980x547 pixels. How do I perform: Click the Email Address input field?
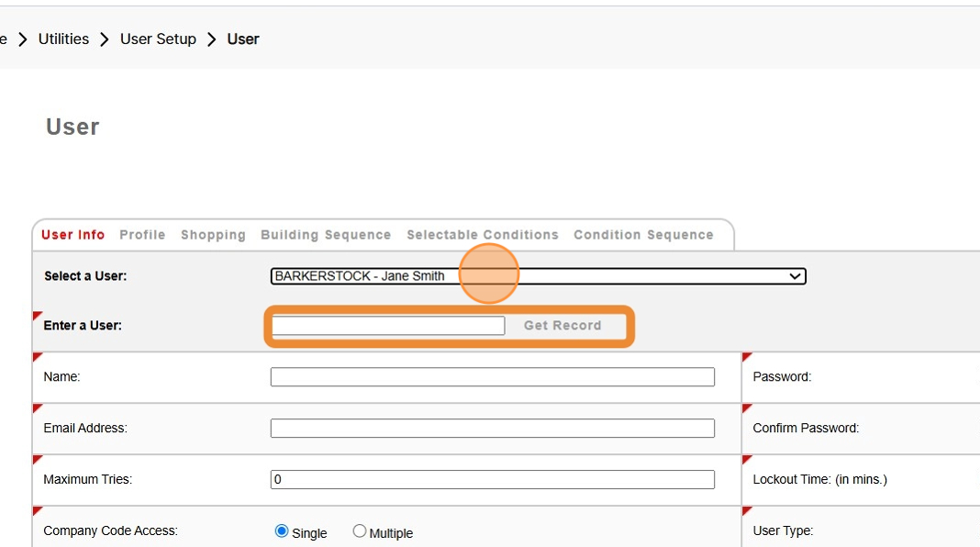[492, 429]
